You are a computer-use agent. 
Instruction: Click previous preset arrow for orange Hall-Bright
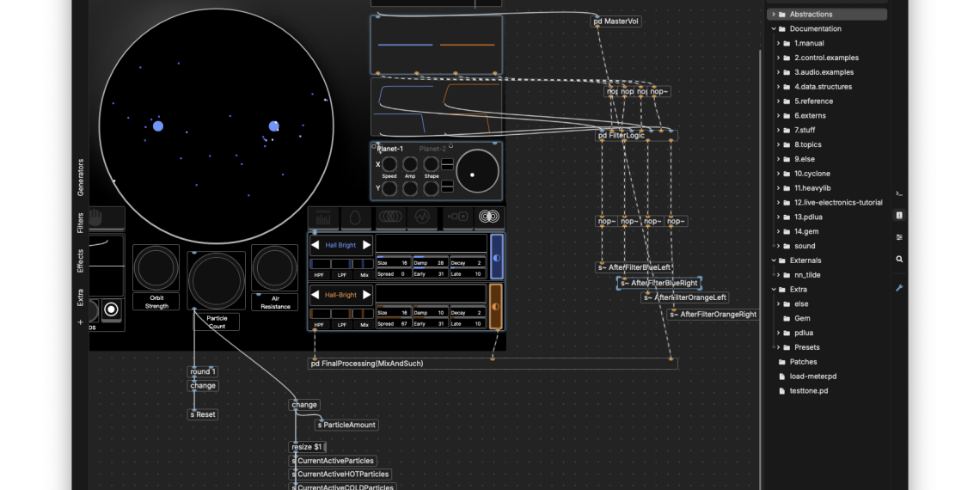(x=315, y=295)
